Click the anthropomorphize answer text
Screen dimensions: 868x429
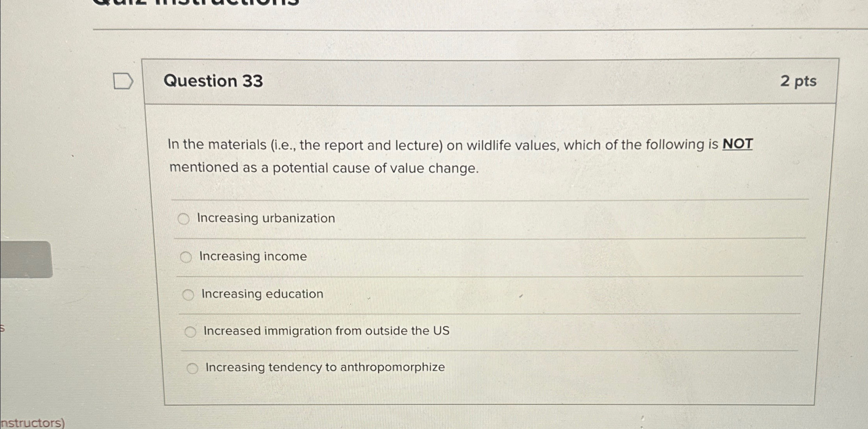click(324, 367)
